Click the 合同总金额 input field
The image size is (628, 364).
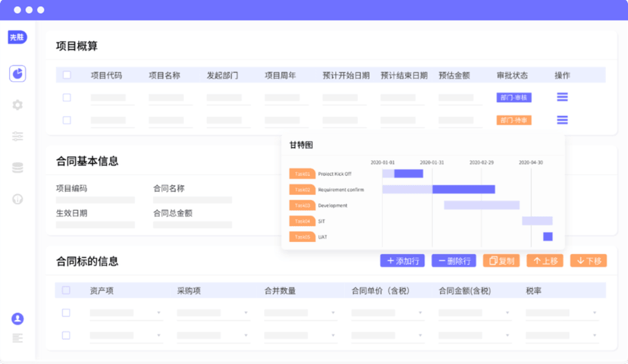(x=193, y=224)
